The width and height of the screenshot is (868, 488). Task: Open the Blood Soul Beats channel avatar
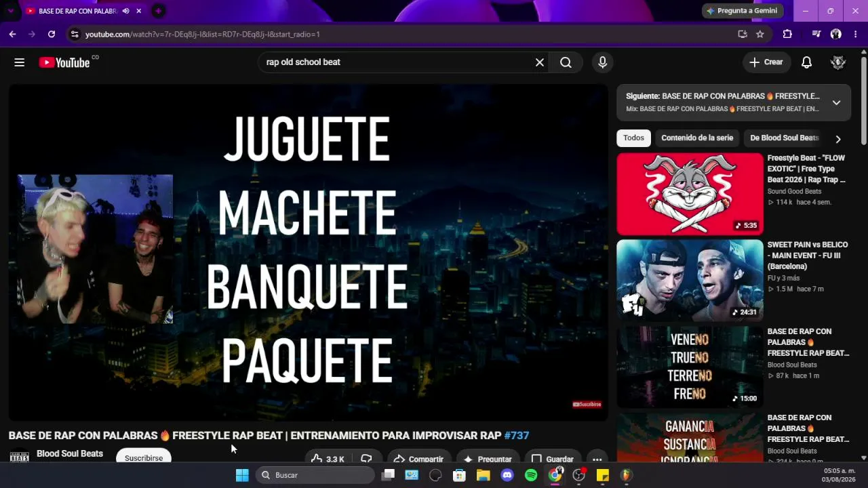tap(19, 457)
